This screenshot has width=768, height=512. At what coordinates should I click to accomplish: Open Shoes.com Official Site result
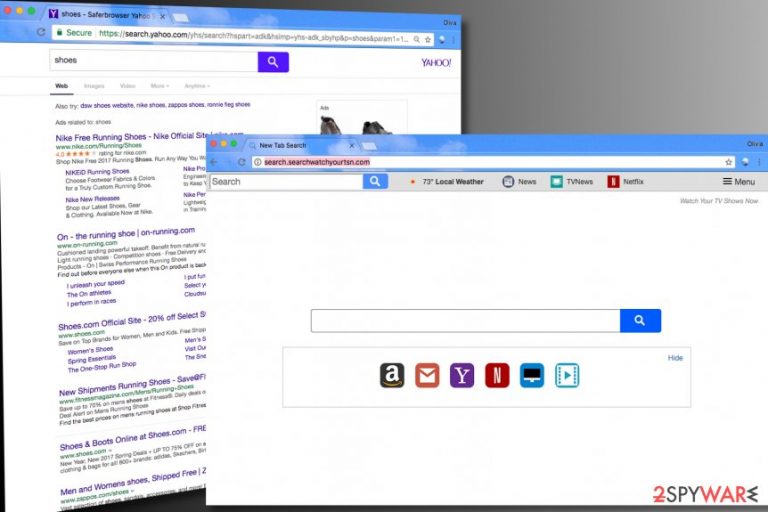coord(132,320)
